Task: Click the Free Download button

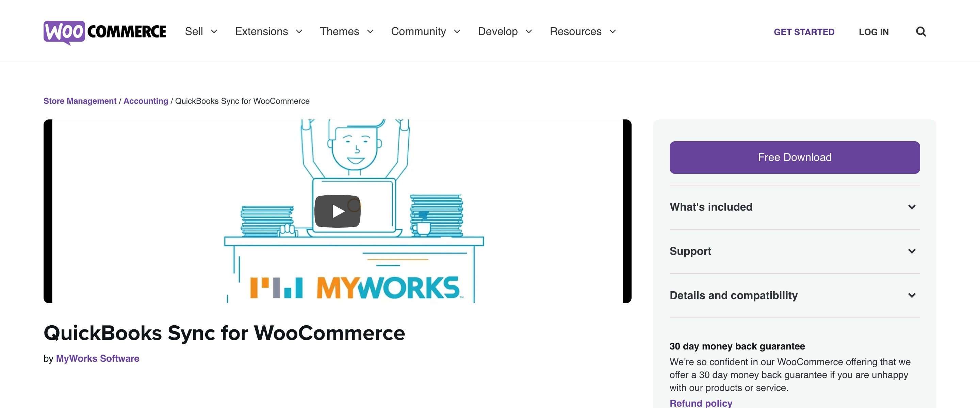Action: (x=794, y=157)
